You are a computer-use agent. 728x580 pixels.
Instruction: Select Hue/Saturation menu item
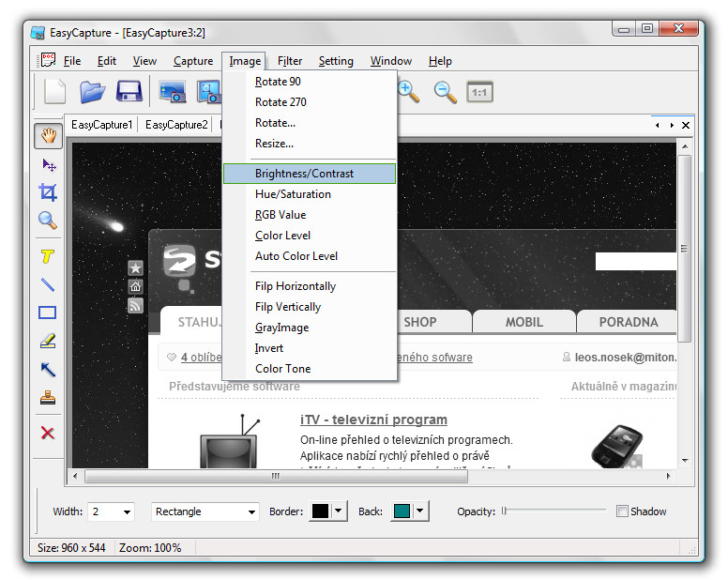pyautogui.click(x=310, y=194)
